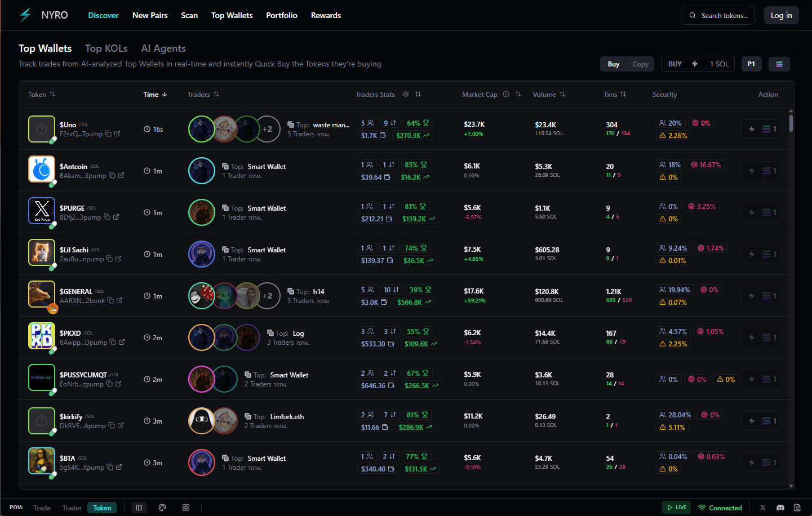Viewport: 812px width, 516px height.
Task: Click the Discord icon in the status bar
Action: pyautogui.click(x=780, y=508)
